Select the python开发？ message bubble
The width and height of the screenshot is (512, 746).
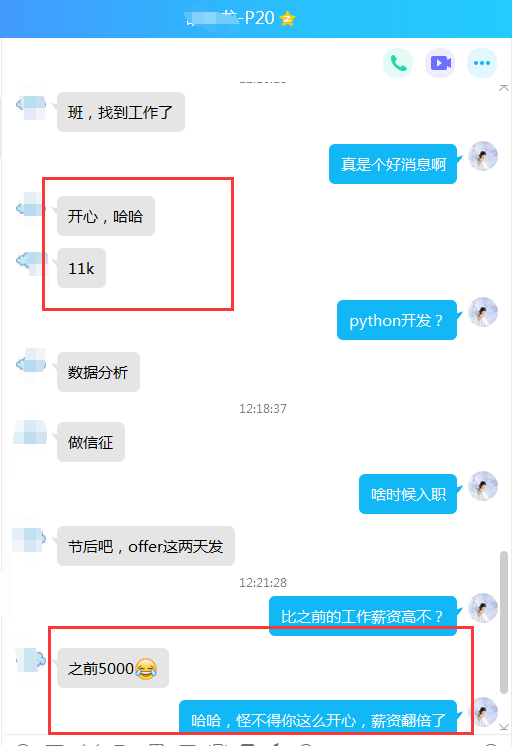[397, 320]
